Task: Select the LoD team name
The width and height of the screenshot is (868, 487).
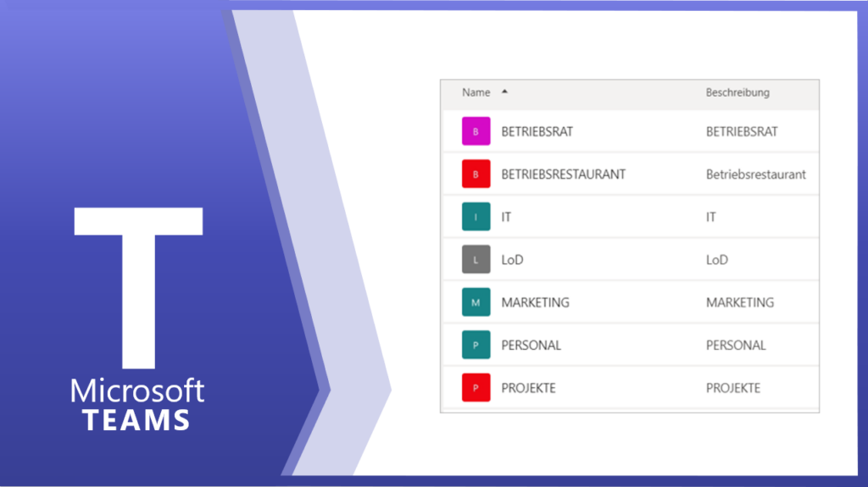Action: [512, 259]
